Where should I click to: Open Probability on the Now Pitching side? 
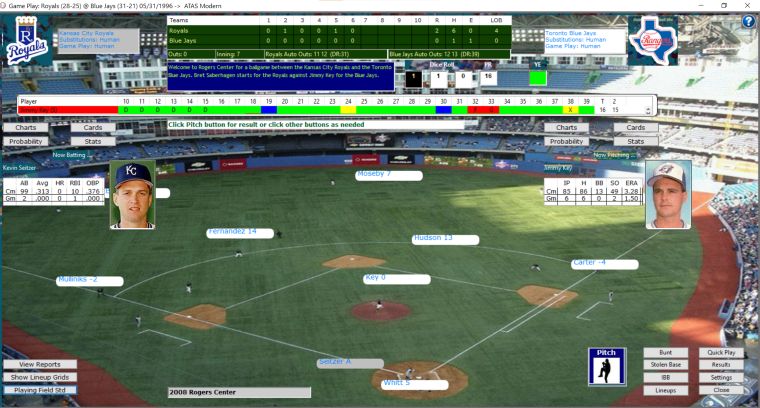tap(567, 141)
